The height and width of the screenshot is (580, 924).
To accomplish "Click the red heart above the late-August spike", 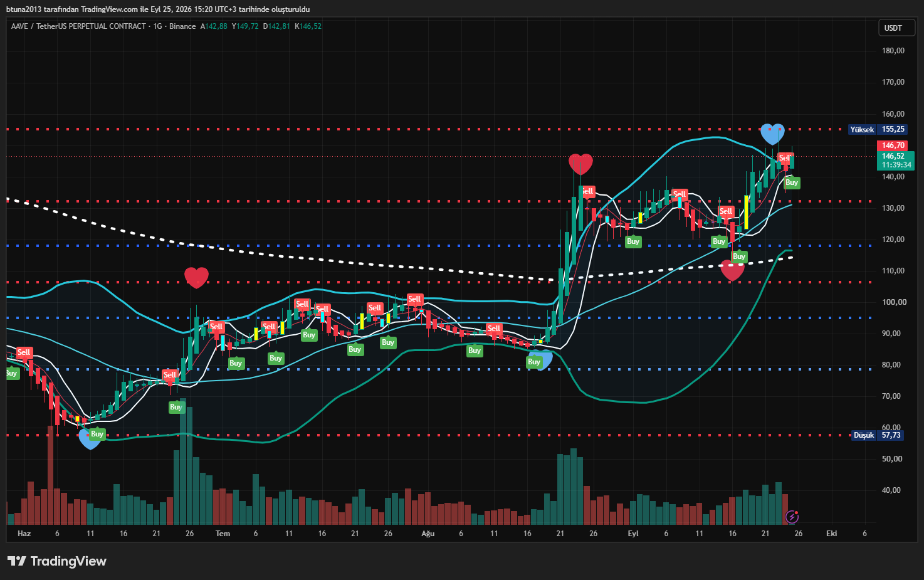I will click(x=580, y=164).
